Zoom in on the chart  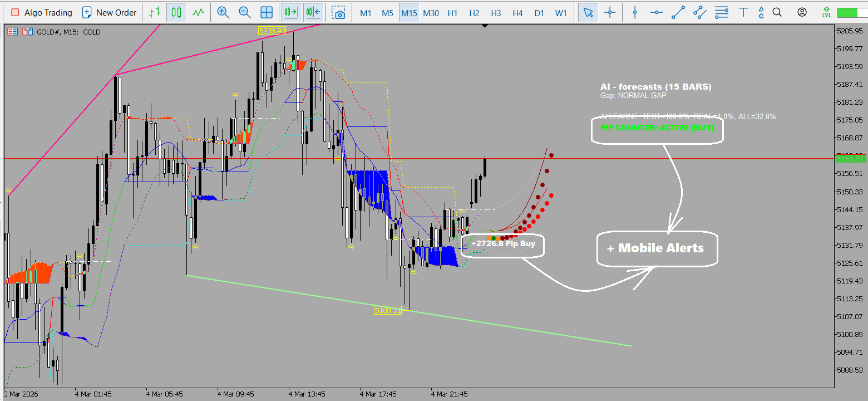(x=223, y=12)
